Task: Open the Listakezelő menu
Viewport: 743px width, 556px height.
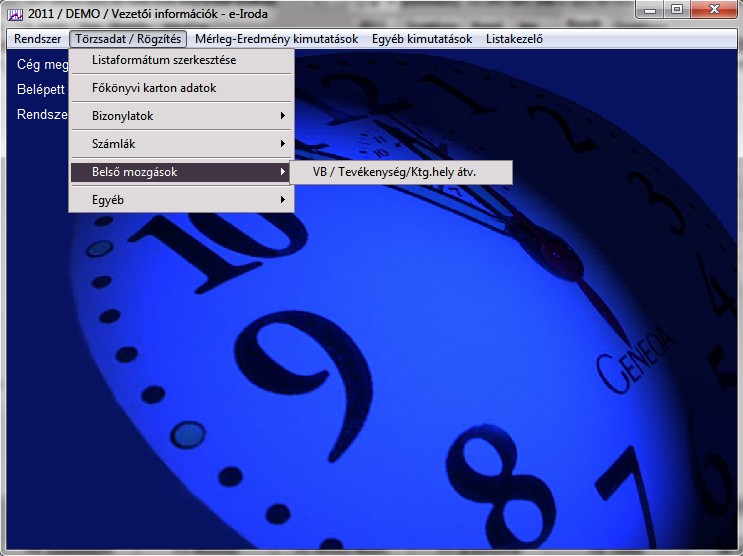Action: [x=514, y=40]
